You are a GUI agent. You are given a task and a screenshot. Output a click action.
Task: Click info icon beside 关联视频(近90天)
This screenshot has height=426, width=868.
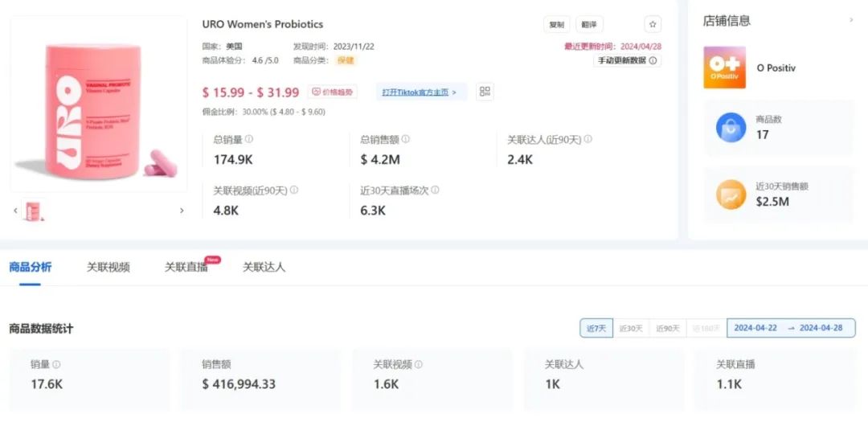point(294,190)
